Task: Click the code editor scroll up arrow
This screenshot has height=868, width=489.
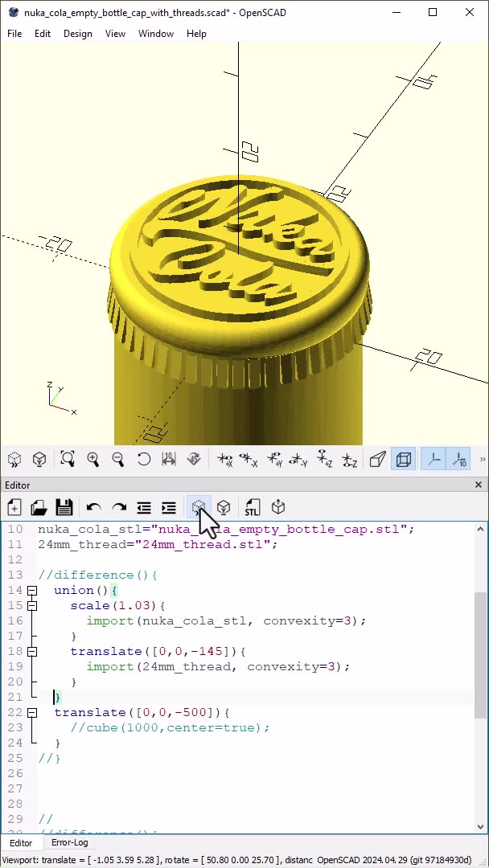Action: pyautogui.click(x=481, y=529)
